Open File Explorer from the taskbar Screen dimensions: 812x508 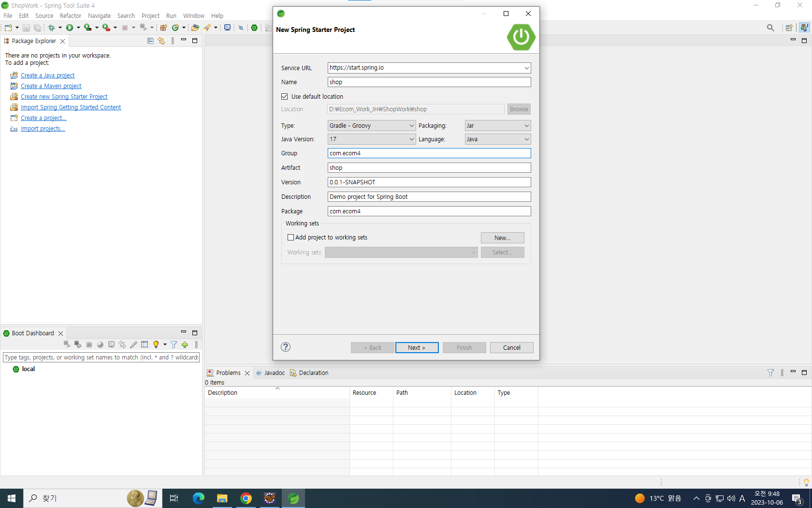222,498
